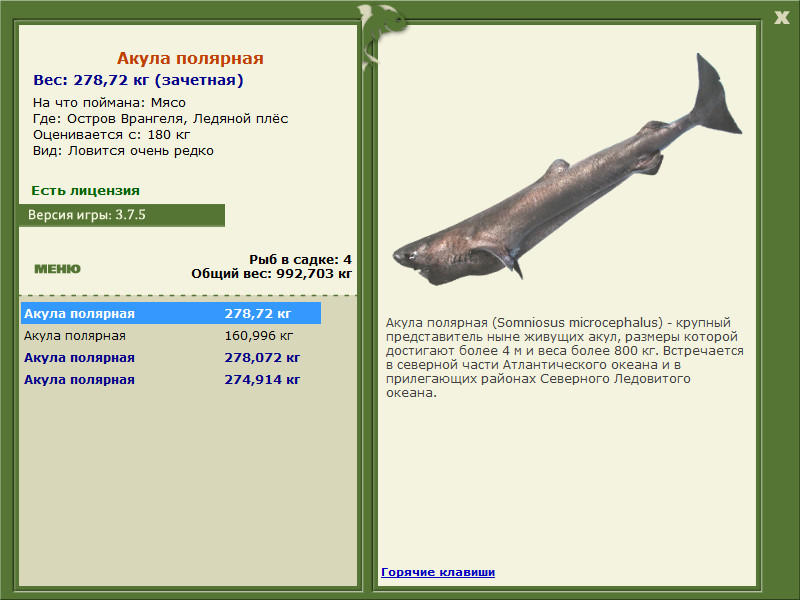
Task: Click the Рыб в садке: 4 counter
Action: click(300, 259)
